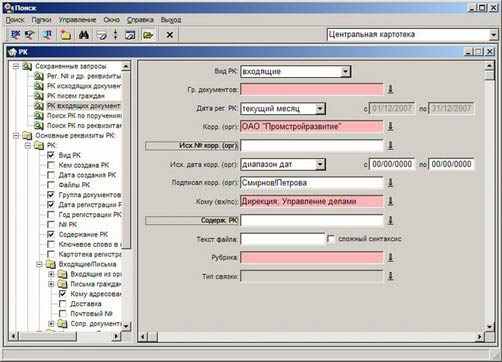Screen dimensions: 502x362
Task: Click the pick icon next to Исх.№ корр.
Action: (390, 145)
